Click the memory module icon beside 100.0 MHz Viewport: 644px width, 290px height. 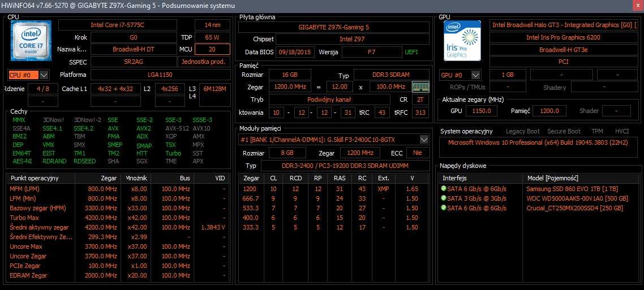coord(420,87)
